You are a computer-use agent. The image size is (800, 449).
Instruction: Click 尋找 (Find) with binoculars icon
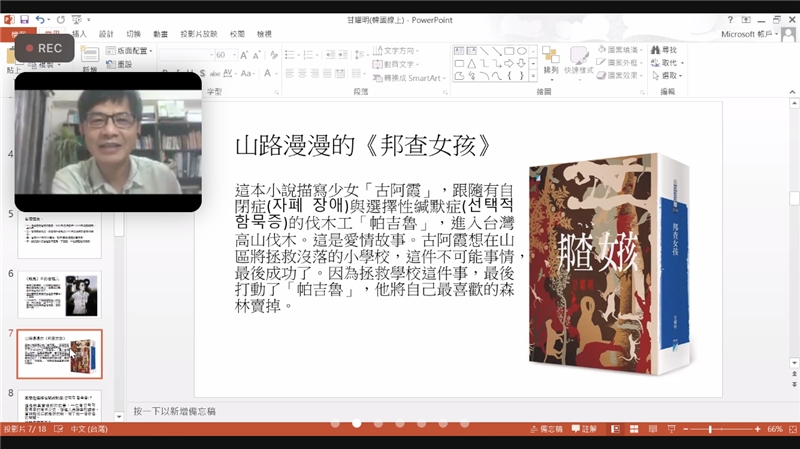664,49
